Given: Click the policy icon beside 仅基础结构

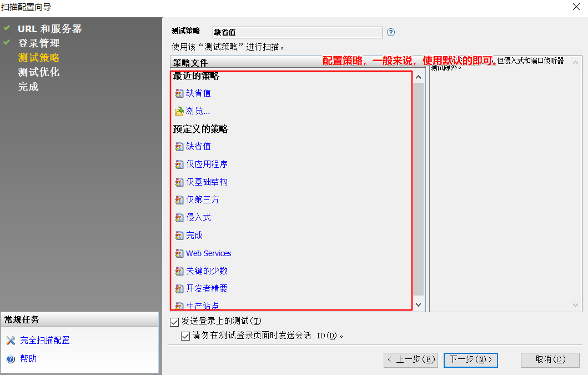Looking at the screenshot, I should (179, 182).
